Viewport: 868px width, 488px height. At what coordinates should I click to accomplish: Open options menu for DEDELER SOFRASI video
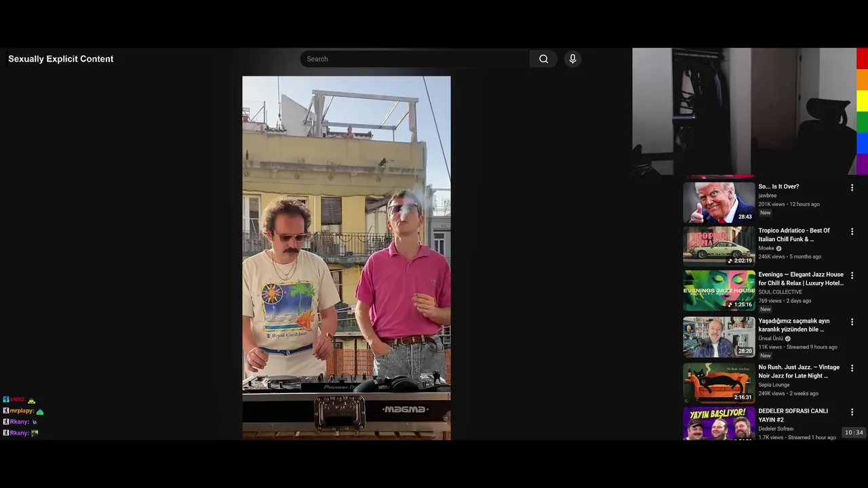tap(852, 412)
